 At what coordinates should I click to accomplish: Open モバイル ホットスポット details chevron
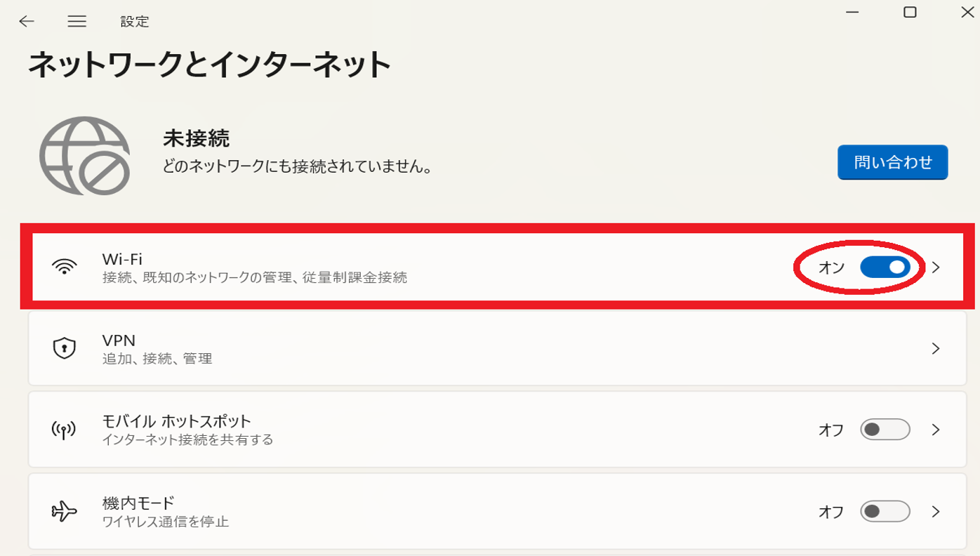pos(936,430)
